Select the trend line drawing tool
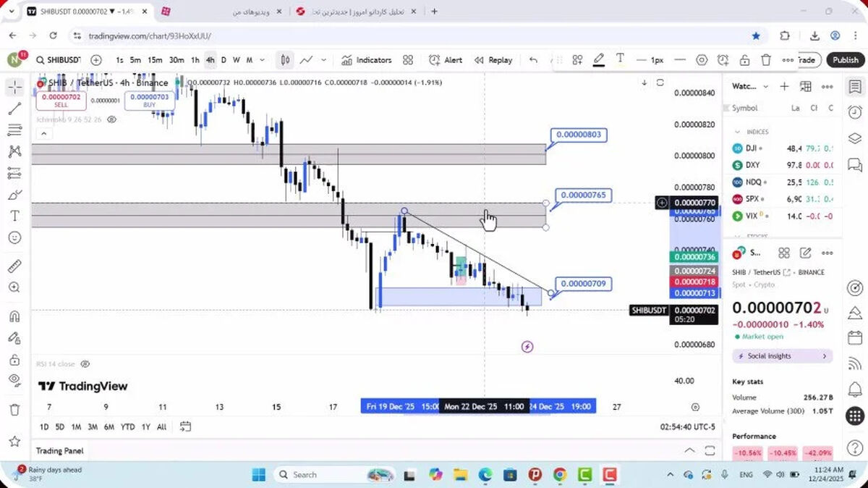Viewport: 868px width, 488px height. 14,109
